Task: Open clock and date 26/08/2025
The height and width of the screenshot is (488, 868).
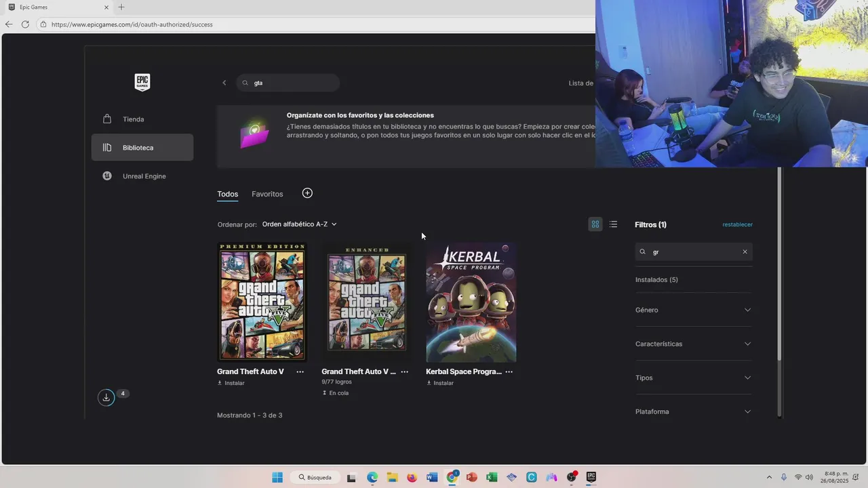Action: coord(835,477)
